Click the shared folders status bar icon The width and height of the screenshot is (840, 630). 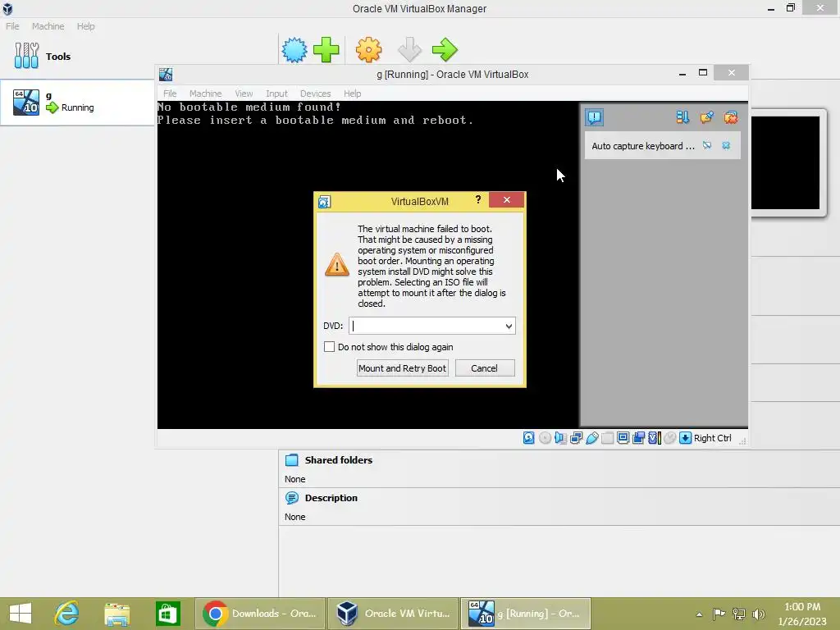click(608, 438)
